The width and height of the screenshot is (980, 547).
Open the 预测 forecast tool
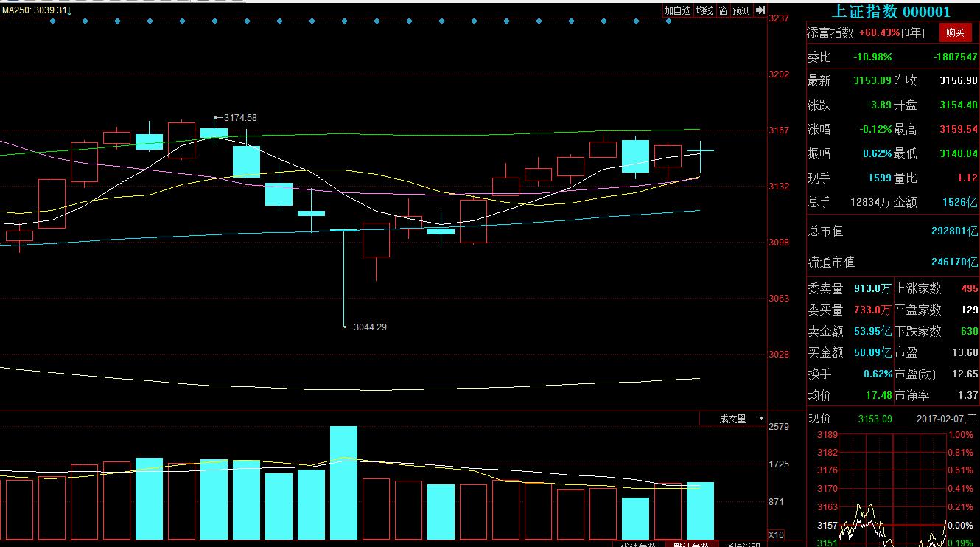[741, 10]
